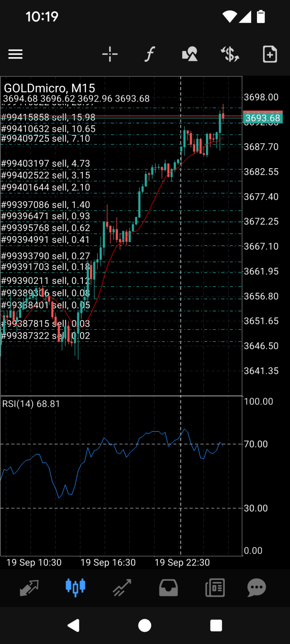Activate the crosshair cursor tool
The width and height of the screenshot is (290, 644).
click(x=110, y=54)
